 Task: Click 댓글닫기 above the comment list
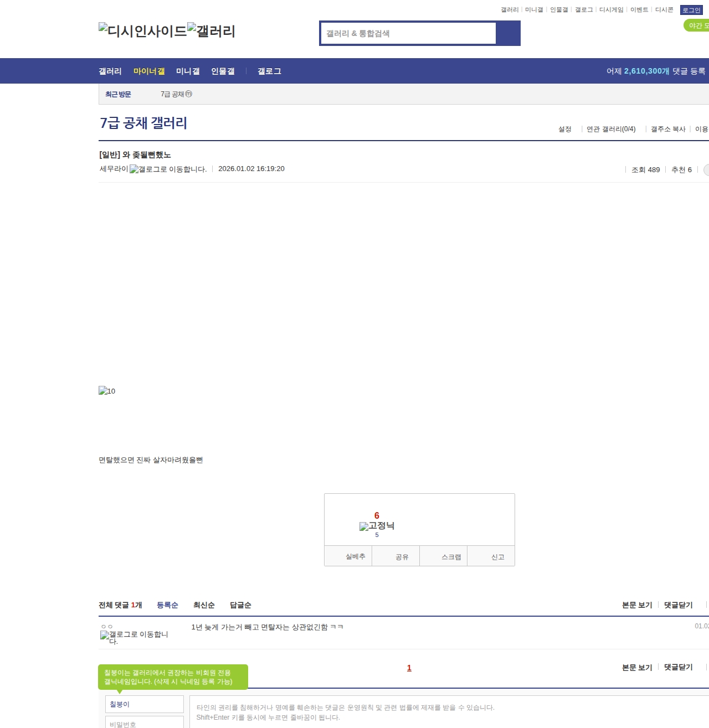pyautogui.click(x=679, y=605)
